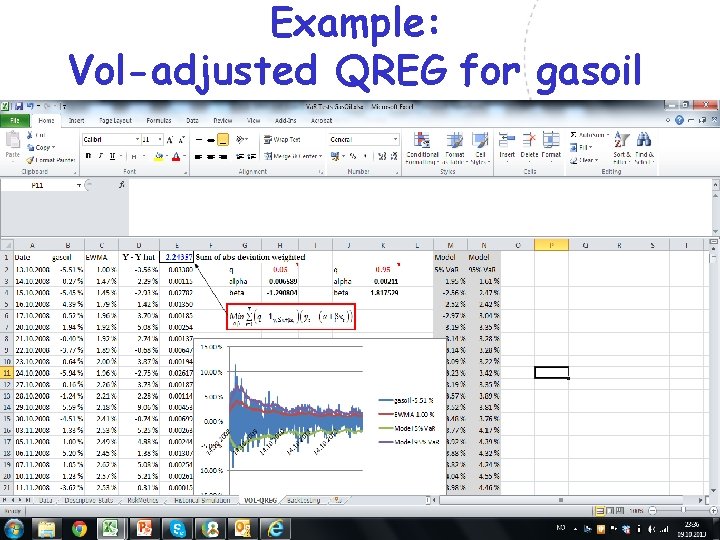
Task: Open PowerPoint from the taskbar
Action: pyautogui.click(x=144, y=529)
